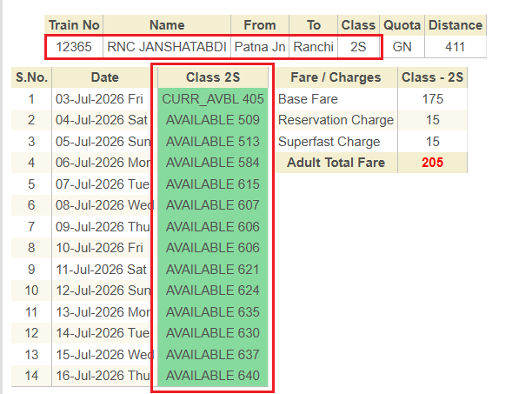Click date 15-Jul-2026 Wed

104,354
